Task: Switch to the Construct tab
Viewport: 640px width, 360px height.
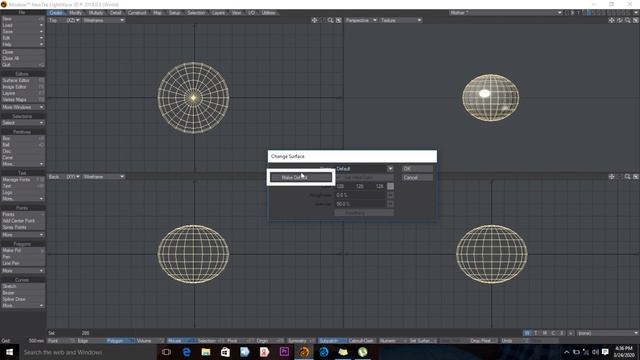Action: 137,13
